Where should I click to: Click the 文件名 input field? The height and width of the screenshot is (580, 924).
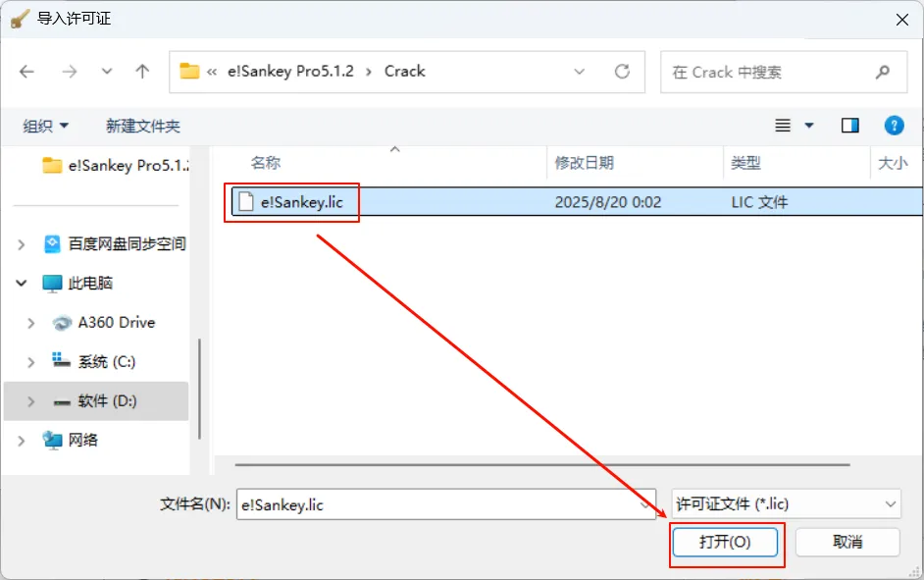pyautogui.click(x=446, y=504)
